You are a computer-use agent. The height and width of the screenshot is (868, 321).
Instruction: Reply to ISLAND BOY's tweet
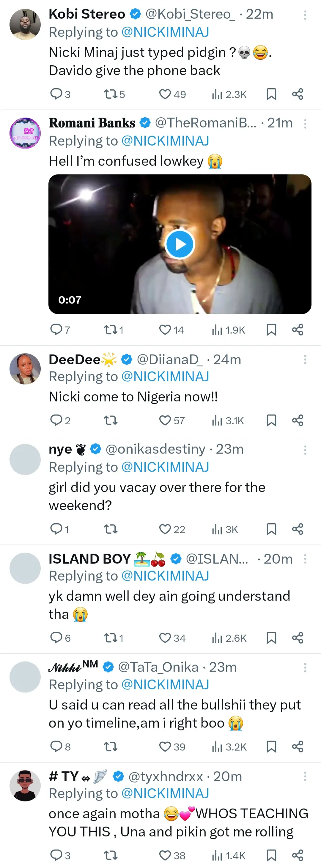[x=56, y=637]
